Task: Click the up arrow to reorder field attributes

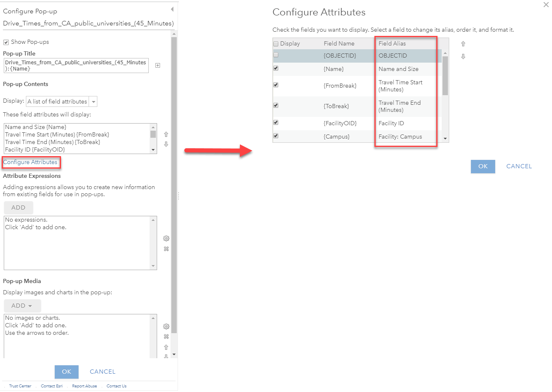Action: point(166,134)
